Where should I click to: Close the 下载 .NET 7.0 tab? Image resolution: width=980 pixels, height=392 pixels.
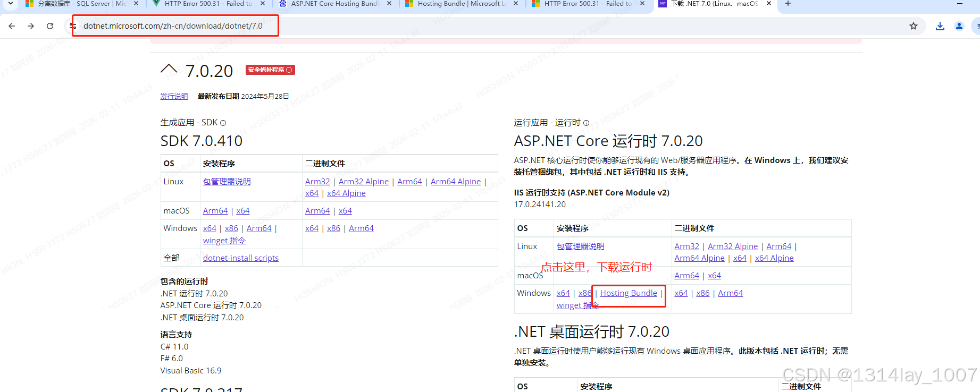769,4
